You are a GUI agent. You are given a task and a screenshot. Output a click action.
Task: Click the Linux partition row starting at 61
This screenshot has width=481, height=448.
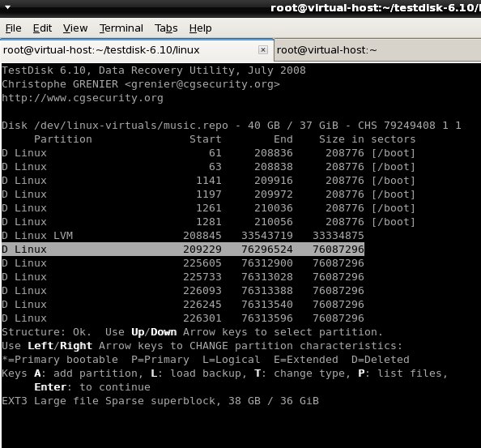point(208,153)
